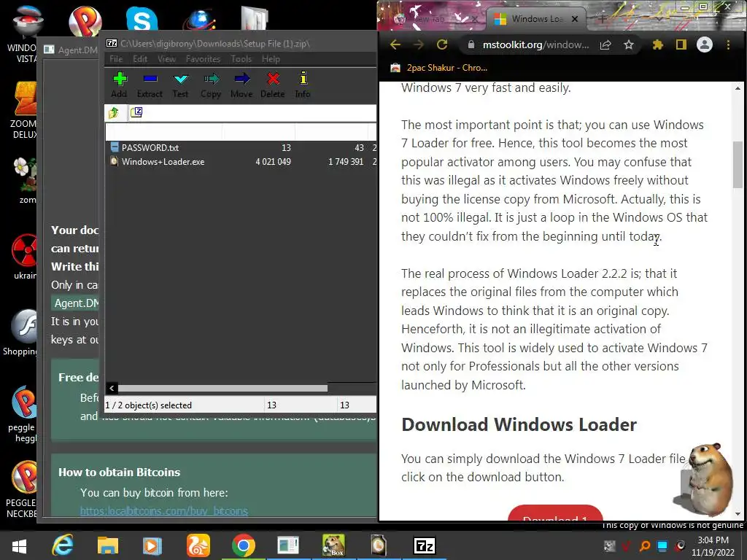This screenshot has width=747, height=560.
Task: Open Internet Explorer from the taskbar
Action: (x=63, y=545)
